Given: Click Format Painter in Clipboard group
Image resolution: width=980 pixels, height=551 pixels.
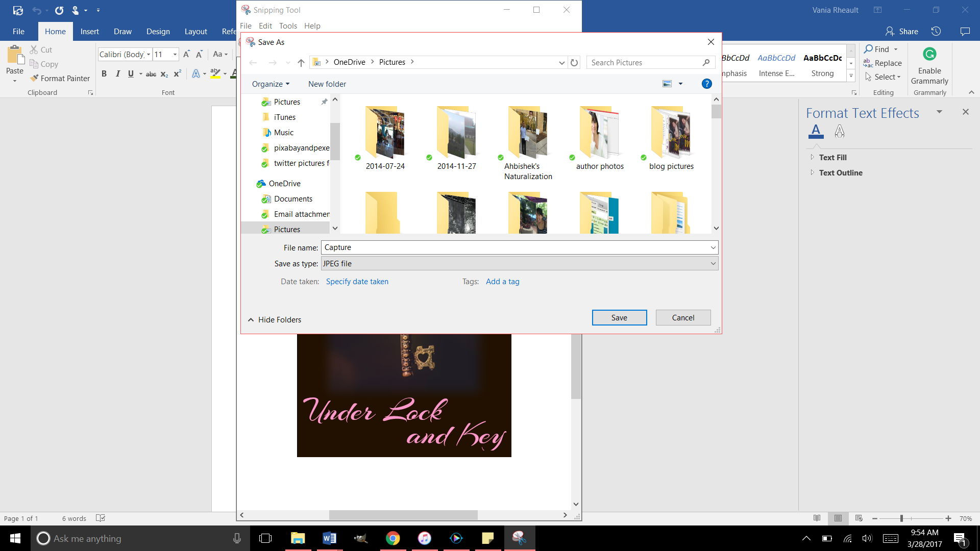Looking at the screenshot, I should 60,78.
